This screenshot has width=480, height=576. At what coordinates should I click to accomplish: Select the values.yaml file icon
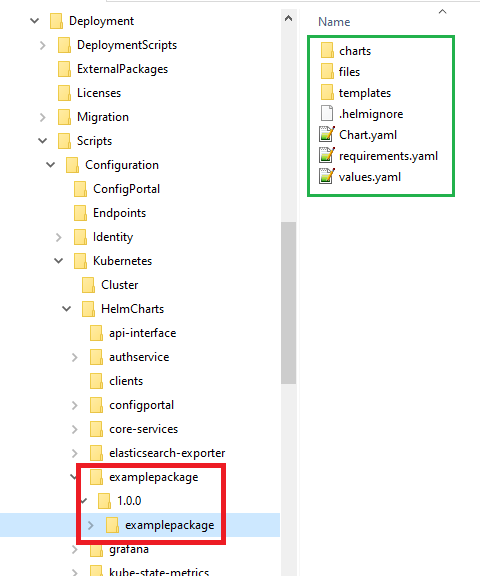click(x=327, y=176)
